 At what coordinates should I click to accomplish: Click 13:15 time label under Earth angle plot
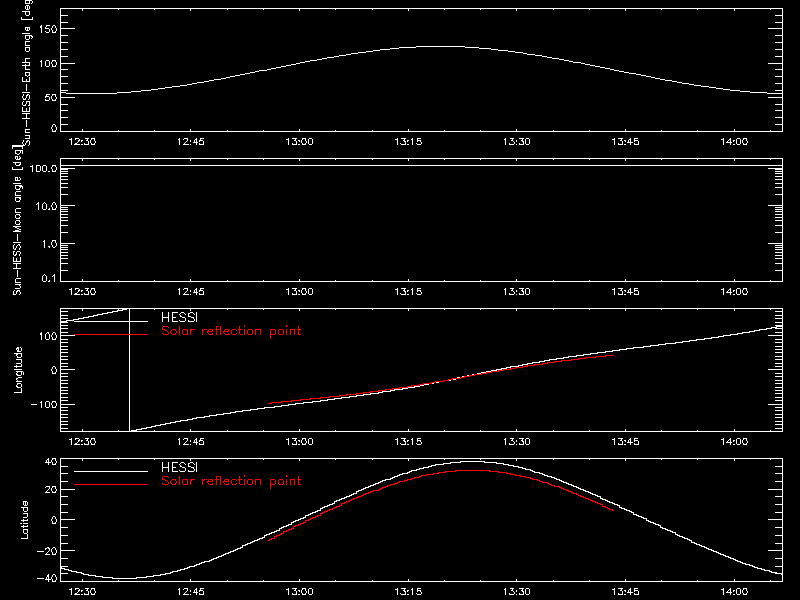point(408,142)
